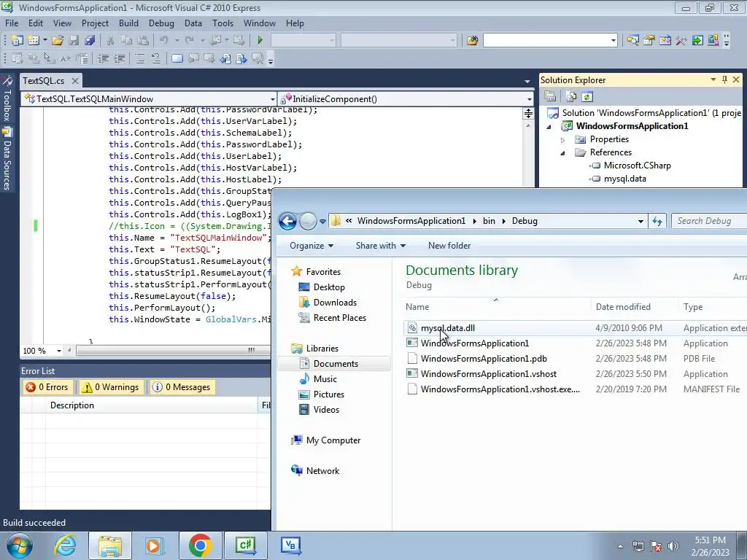Image resolution: width=747 pixels, height=560 pixels.
Task: Click the Copy toolbar icon
Action: click(x=126, y=41)
